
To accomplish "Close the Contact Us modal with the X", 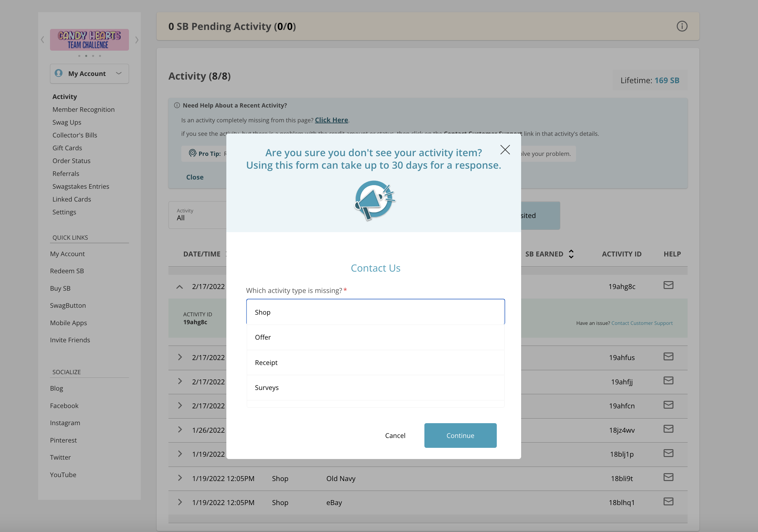I will [505, 150].
